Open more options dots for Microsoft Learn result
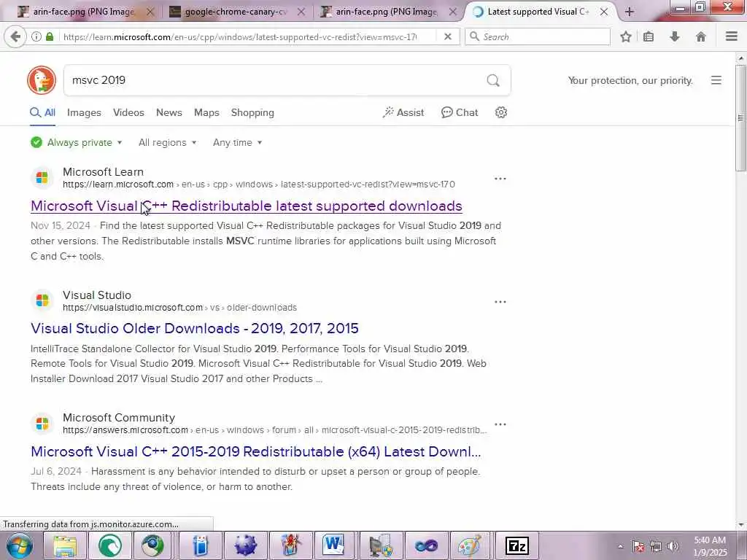Screen dimensions: 747x560 (x=500, y=179)
